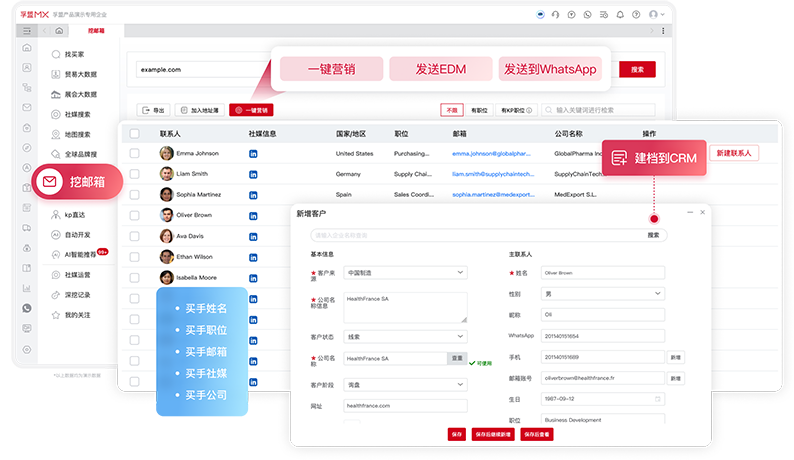
Task: Open the home icon in the left icon rail
Action: (x=27, y=48)
